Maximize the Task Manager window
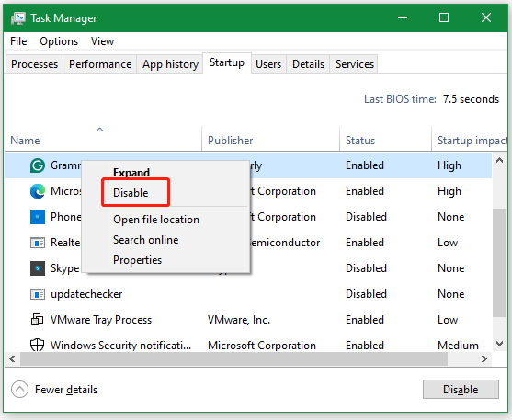The width and height of the screenshot is (512, 420). coord(444,17)
